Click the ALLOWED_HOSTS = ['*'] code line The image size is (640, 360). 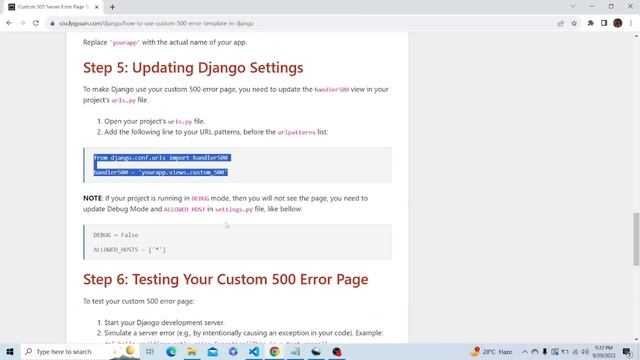(129, 249)
